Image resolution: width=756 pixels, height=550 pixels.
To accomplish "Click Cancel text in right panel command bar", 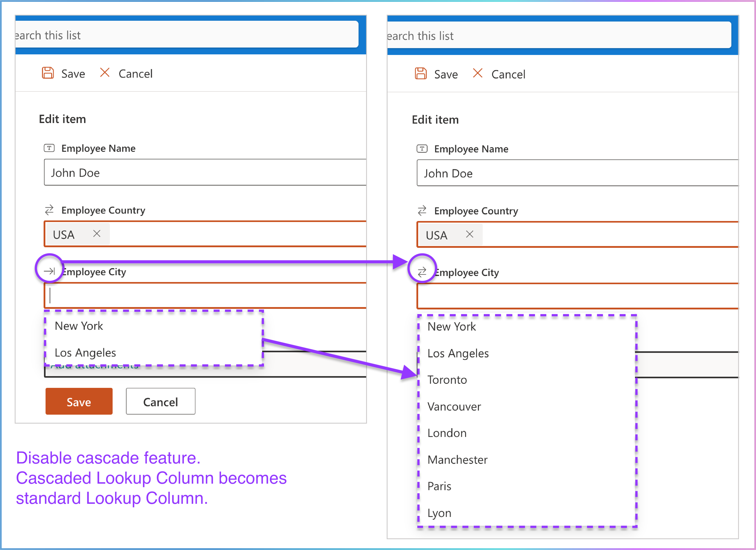I will coord(509,74).
